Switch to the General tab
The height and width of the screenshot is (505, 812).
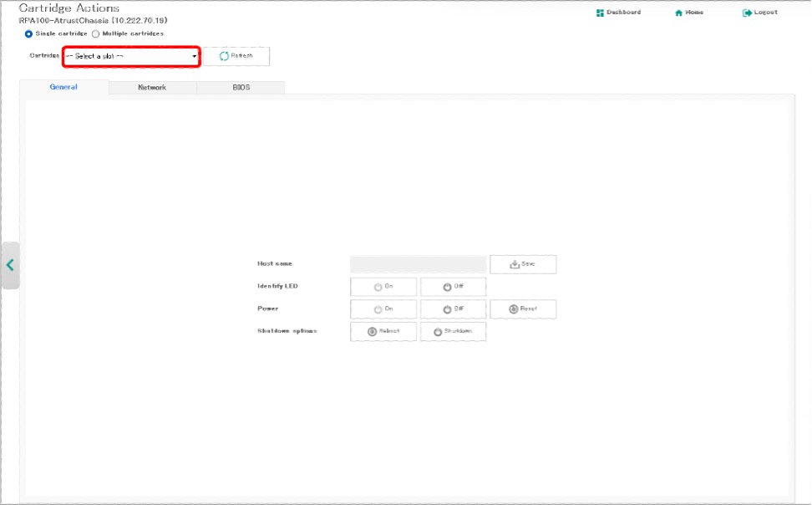[63, 87]
